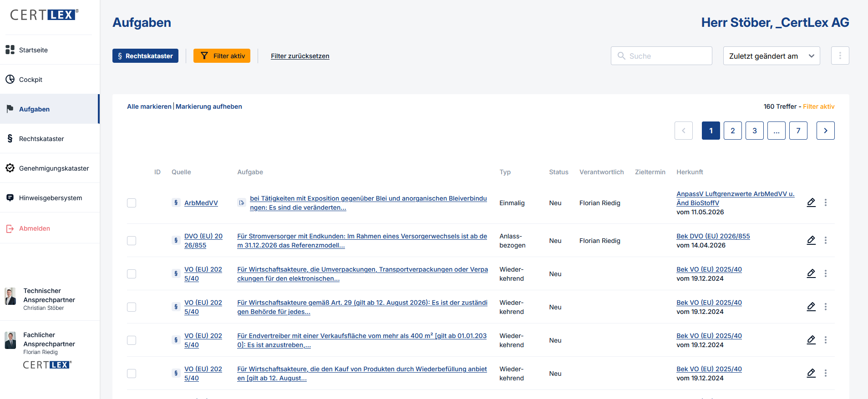This screenshot has height=399, width=868.
Task: Open the page-level three-dot options button
Action: 840,56
